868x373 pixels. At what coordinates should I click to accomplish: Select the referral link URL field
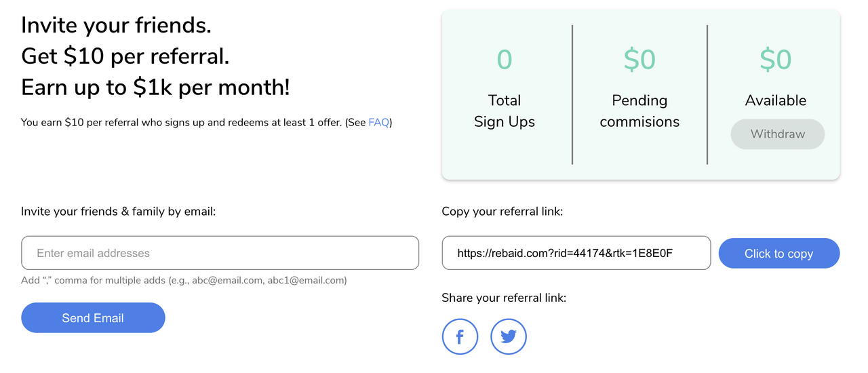point(576,253)
